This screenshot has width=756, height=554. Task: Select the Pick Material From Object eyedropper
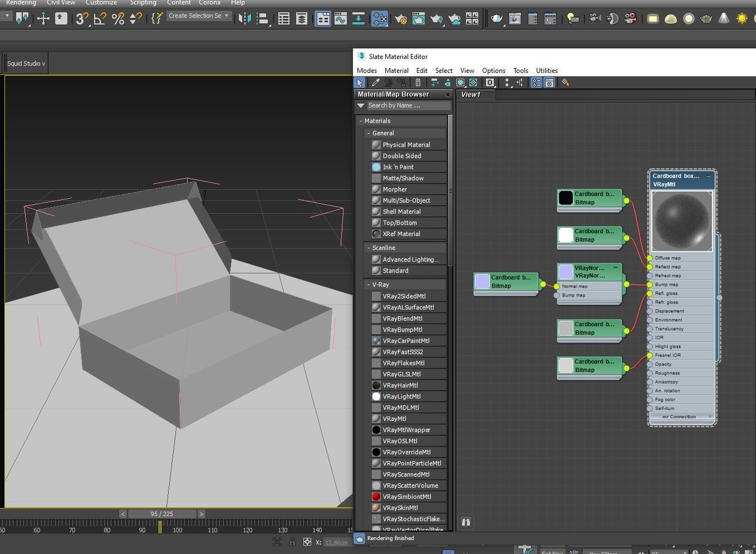point(376,82)
